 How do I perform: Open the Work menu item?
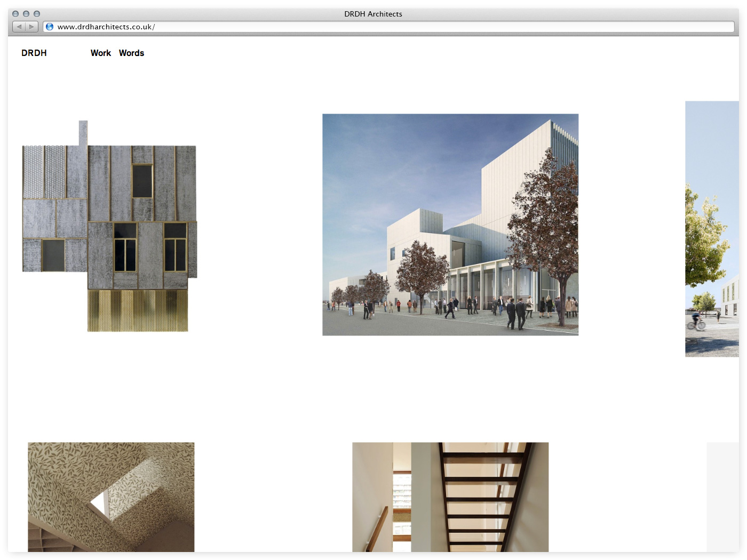click(x=100, y=53)
